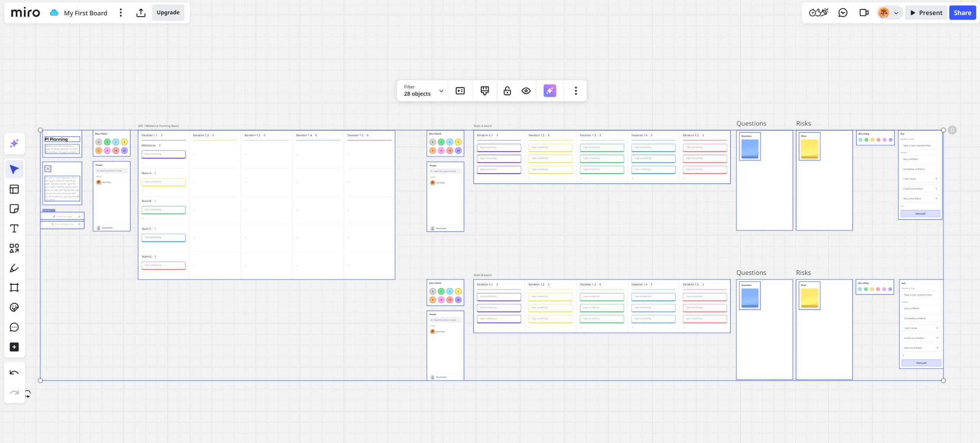
Task: Toggle the video call camera icon
Action: coord(864,13)
